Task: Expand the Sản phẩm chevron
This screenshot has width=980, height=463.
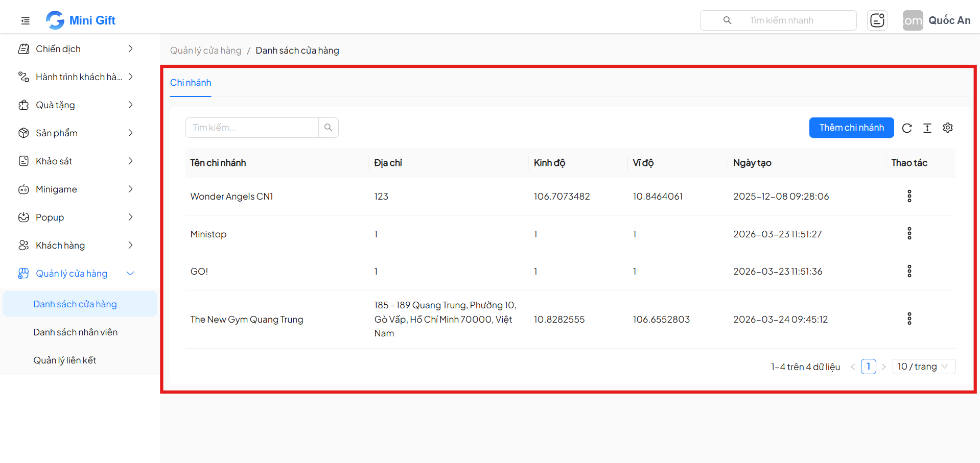Action: click(x=130, y=133)
